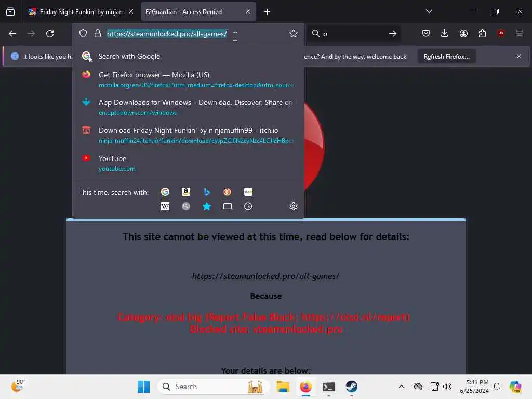Reload the current page
Image resolution: width=532 pixels, height=399 pixels.
(x=50, y=34)
